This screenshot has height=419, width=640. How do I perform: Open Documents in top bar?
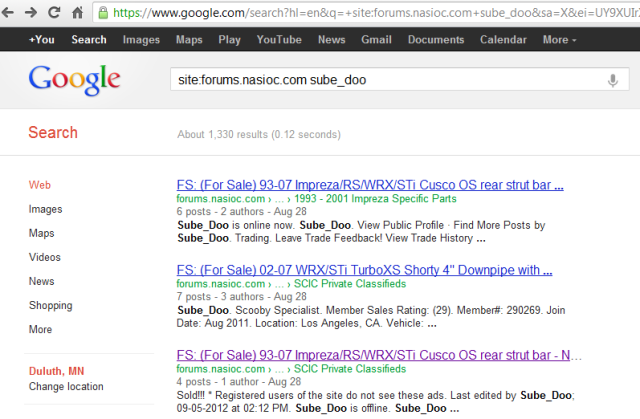point(436,40)
